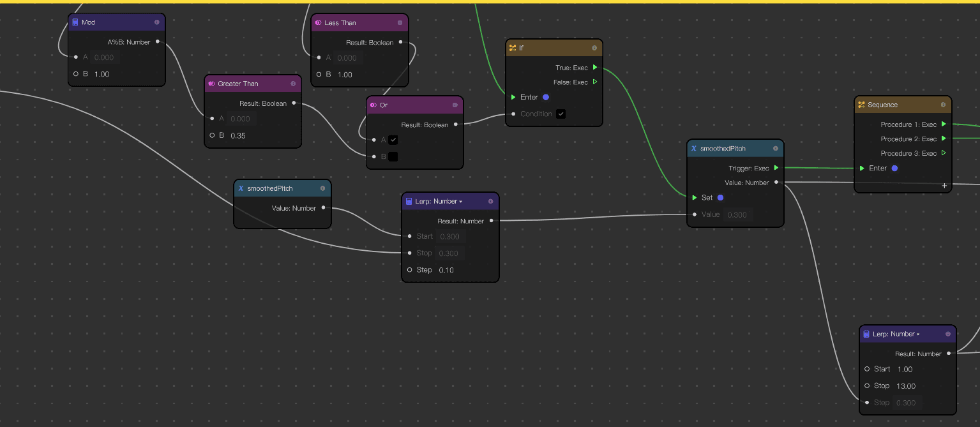Open info icon on the Lerp node with Step 0.10

click(x=491, y=201)
